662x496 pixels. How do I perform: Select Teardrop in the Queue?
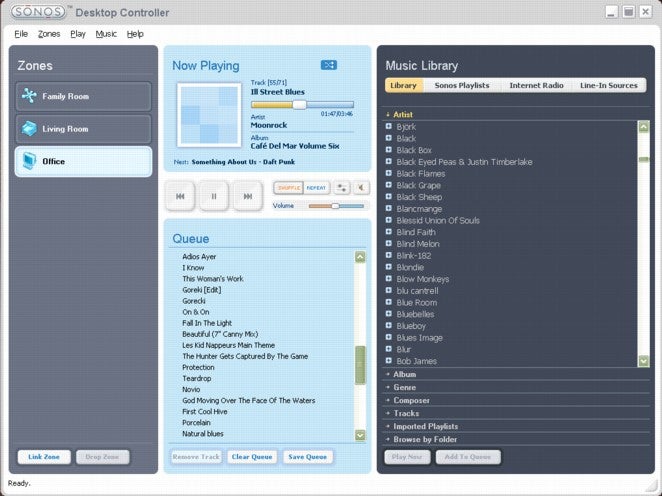pos(197,378)
